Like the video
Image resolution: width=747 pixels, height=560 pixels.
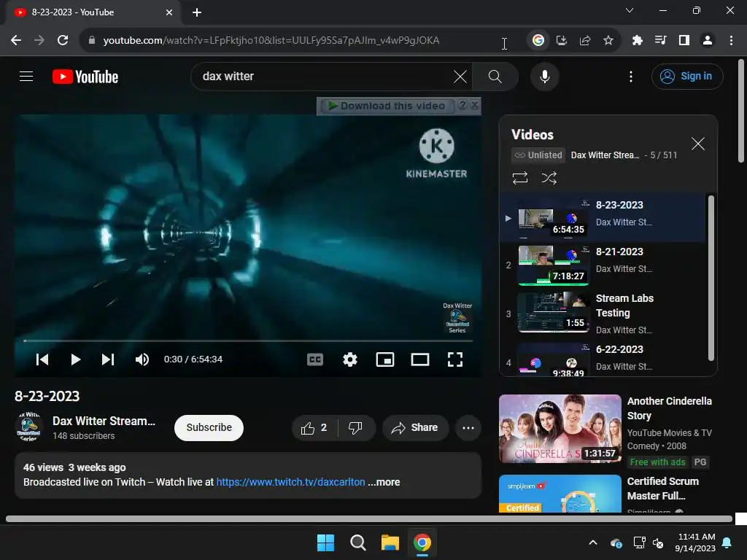pyautogui.click(x=314, y=427)
